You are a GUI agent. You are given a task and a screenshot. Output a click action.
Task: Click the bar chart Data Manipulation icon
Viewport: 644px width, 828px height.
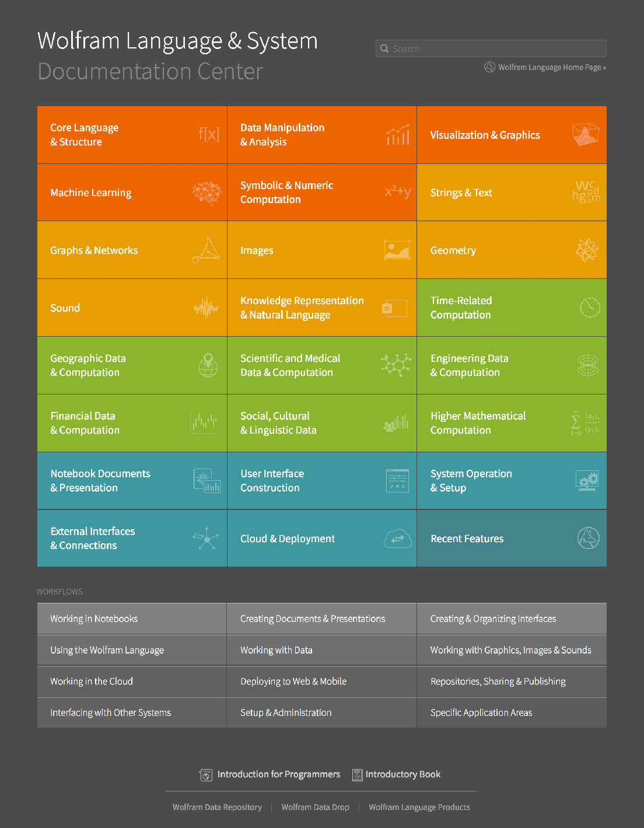click(x=398, y=135)
